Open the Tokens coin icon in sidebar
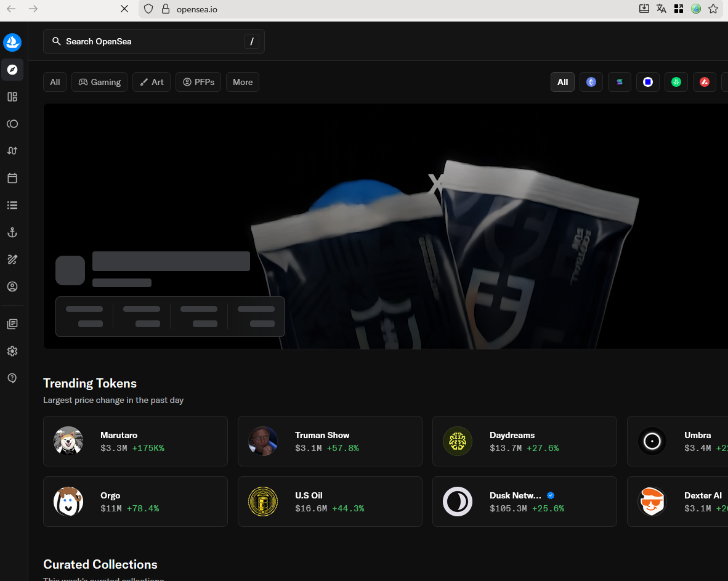728x581 pixels. (x=12, y=124)
